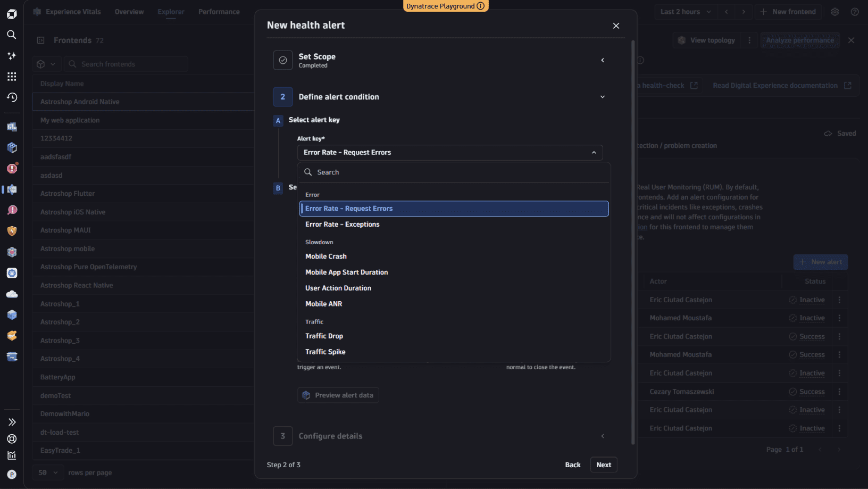The image size is (868, 489).
Task: Collapse the Define alert condition section
Action: coord(603,97)
